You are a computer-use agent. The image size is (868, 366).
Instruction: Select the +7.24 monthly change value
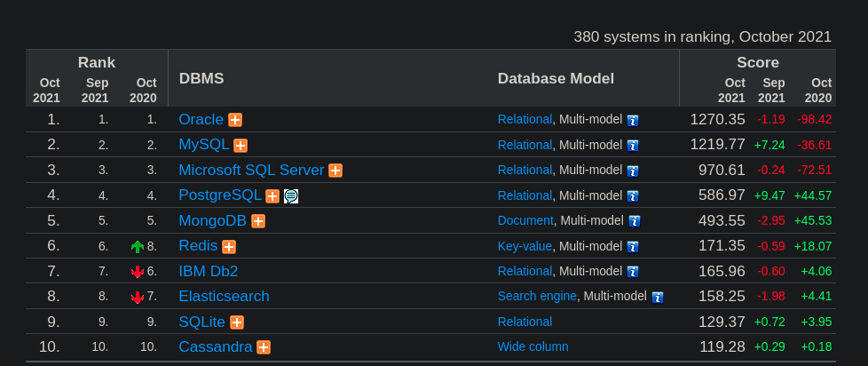pyautogui.click(x=769, y=145)
